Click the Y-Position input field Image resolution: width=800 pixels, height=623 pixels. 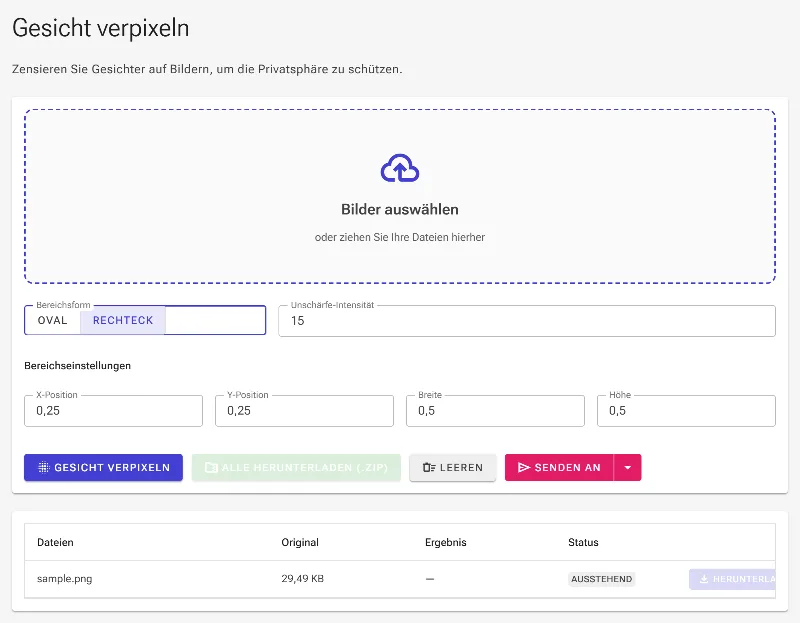[x=305, y=411]
